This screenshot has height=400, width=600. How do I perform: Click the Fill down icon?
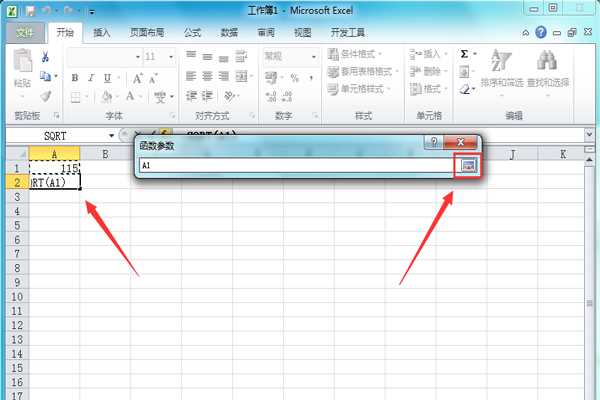click(464, 72)
